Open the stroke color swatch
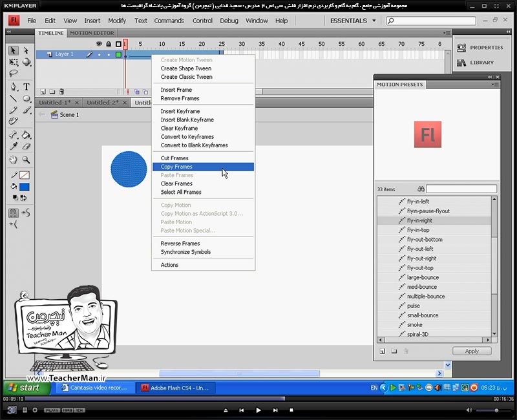 (25, 175)
